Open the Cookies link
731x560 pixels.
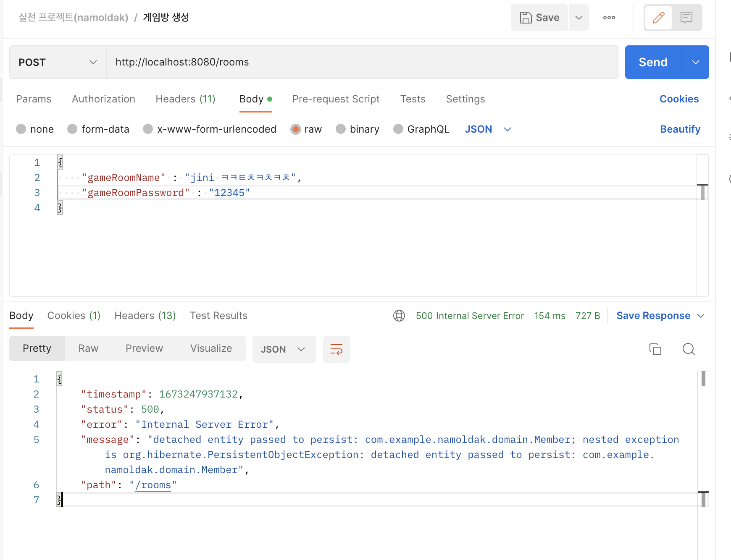[x=679, y=99]
